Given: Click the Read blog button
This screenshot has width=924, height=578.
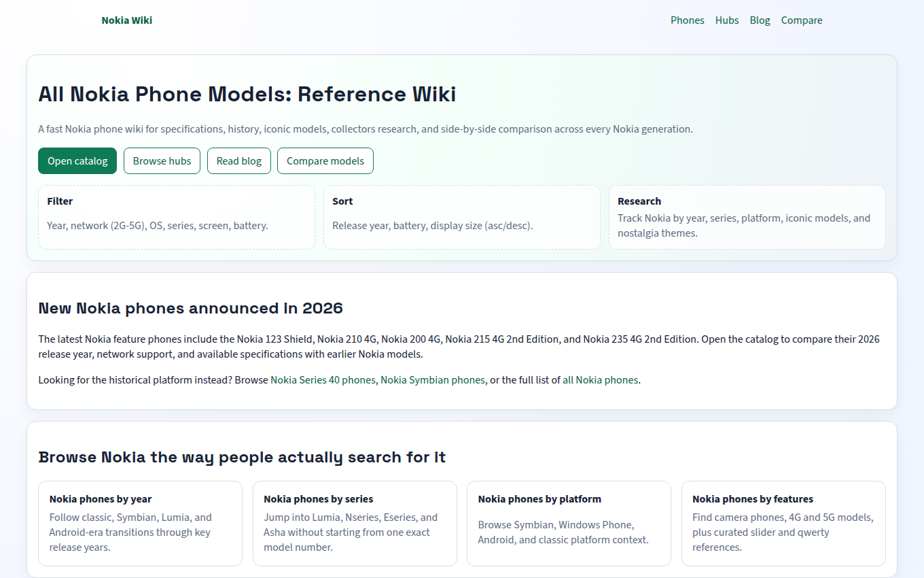Looking at the screenshot, I should click(239, 161).
